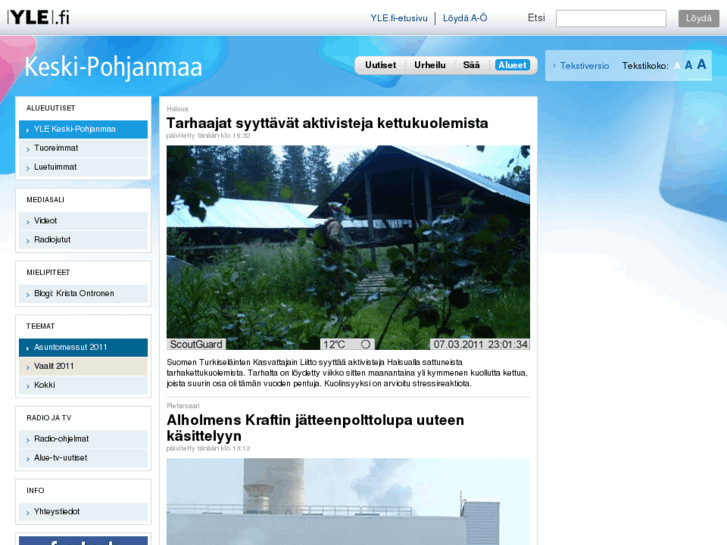The width and height of the screenshot is (727, 545).
Task: Open the Tekstiversio link
Action: click(x=584, y=66)
